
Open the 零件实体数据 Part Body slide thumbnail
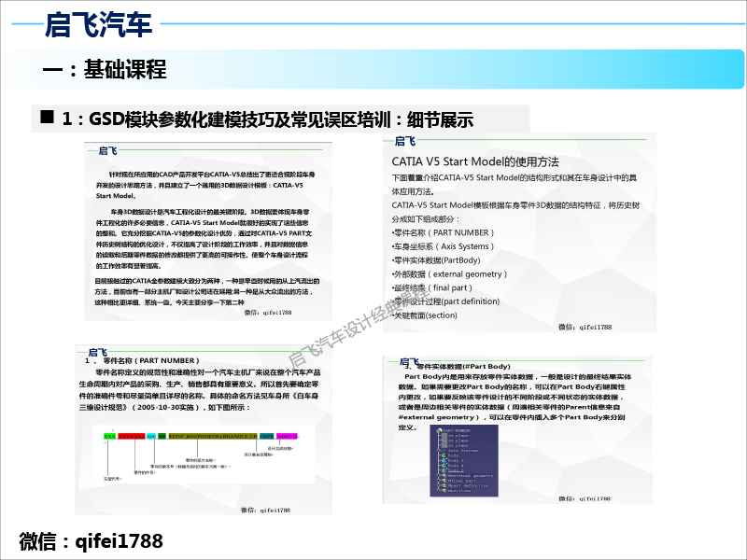click(x=517, y=429)
